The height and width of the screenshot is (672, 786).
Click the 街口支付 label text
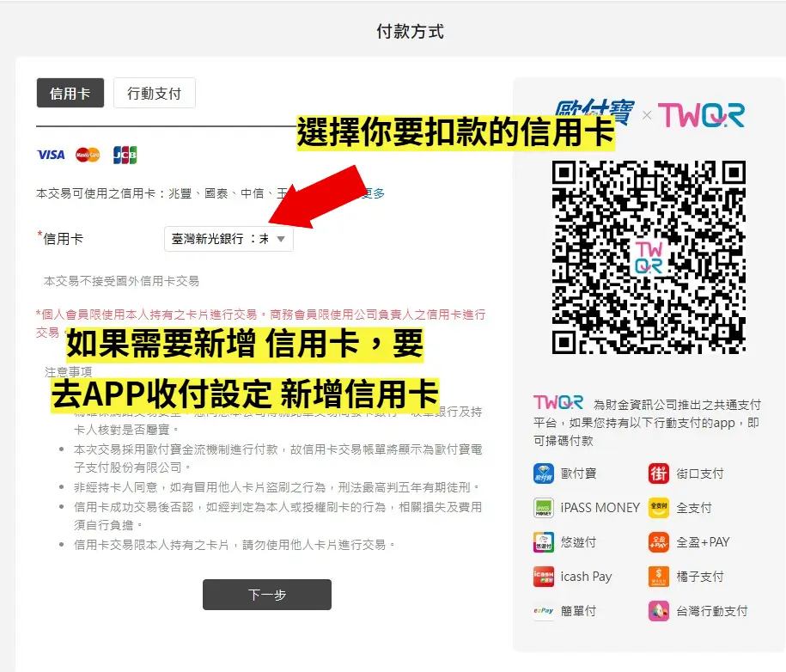(x=700, y=473)
